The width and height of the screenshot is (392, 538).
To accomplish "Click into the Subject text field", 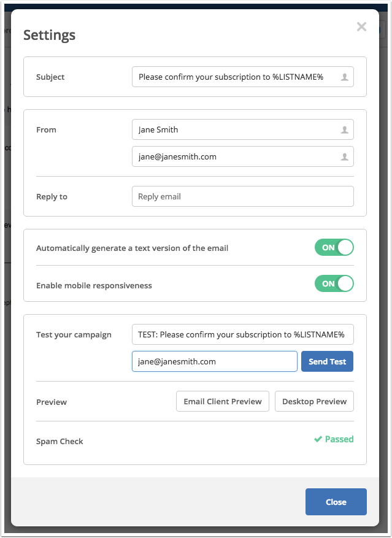I will [243, 77].
